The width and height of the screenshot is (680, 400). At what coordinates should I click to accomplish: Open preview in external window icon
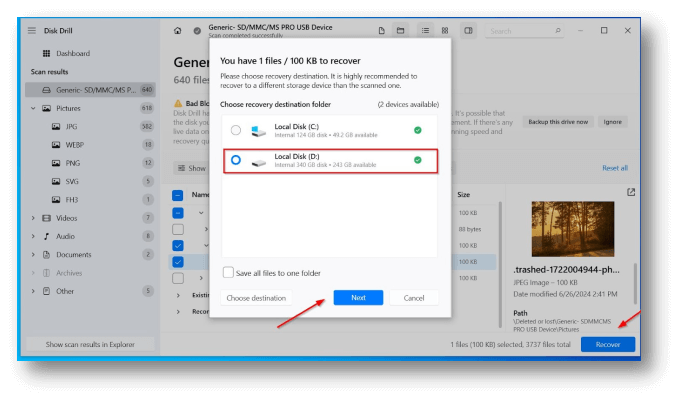[x=631, y=192]
